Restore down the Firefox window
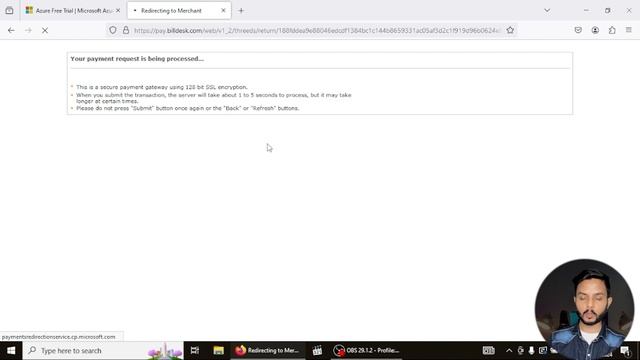The height and width of the screenshot is (360, 640). click(607, 11)
